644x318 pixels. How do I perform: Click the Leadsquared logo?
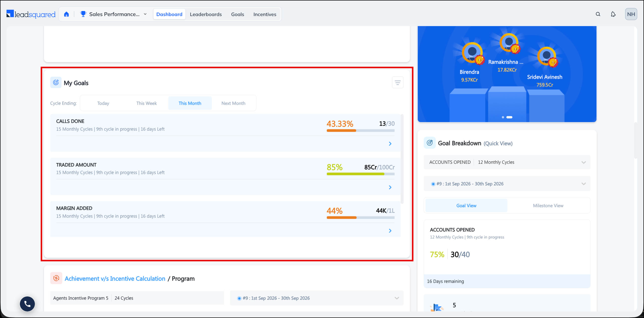coord(31,14)
